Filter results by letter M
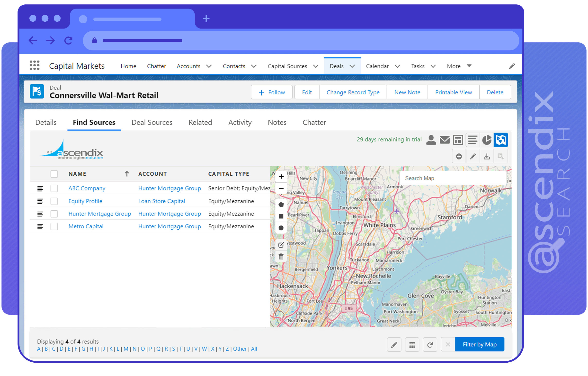 (126, 349)
